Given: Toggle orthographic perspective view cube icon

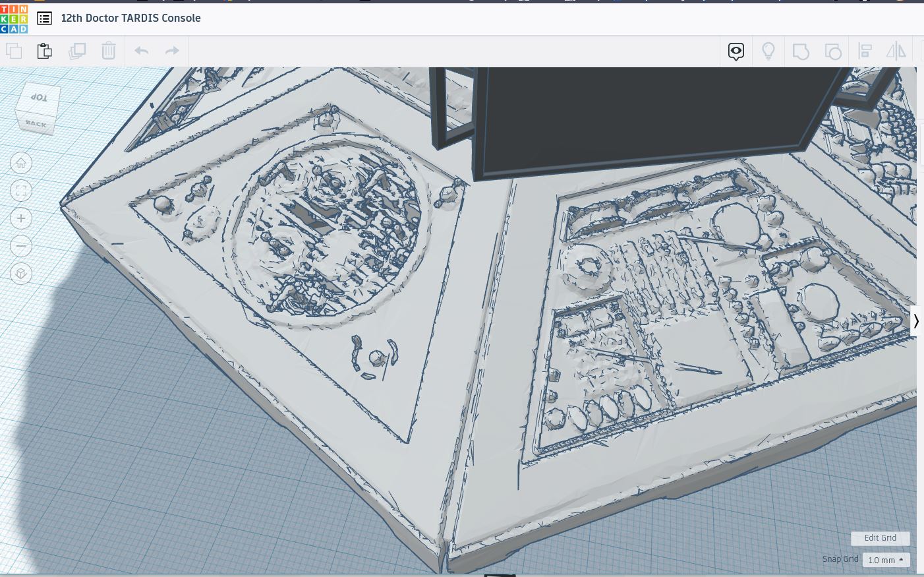Looking at the screenshot, I should tap(21, 274).
